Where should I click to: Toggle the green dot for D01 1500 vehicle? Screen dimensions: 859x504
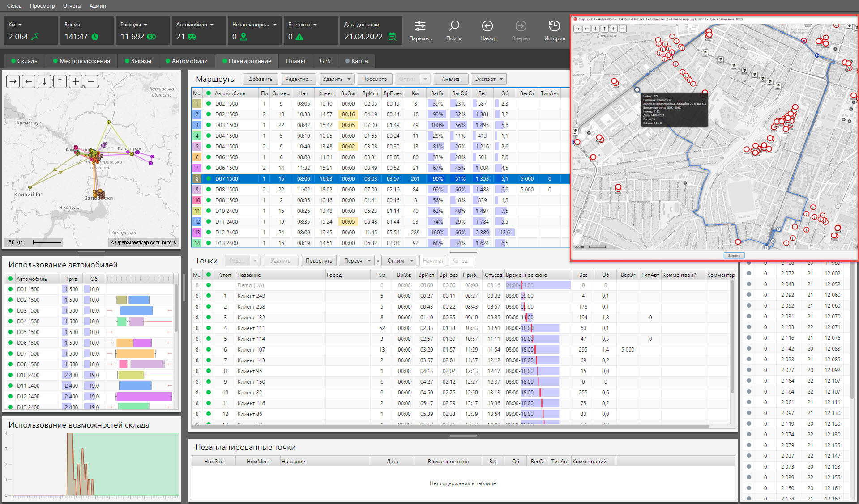click(x=10, y=289)
